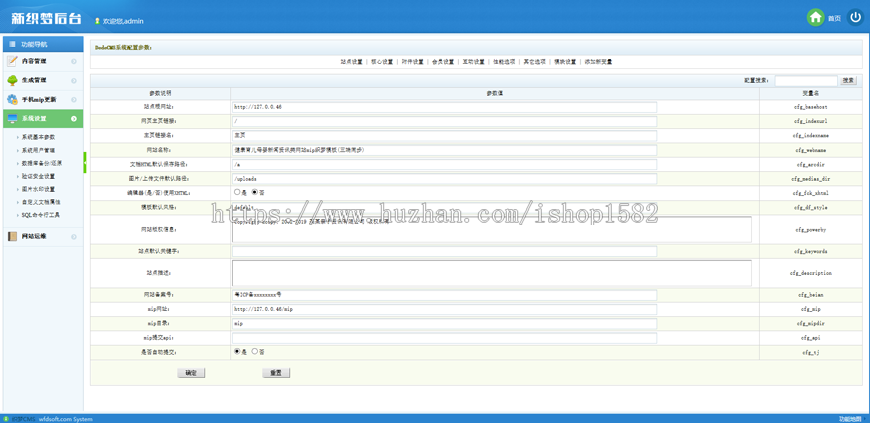Click the 网页主页链接 input field
The image size is (870, 423).
(x=444, y=121)
